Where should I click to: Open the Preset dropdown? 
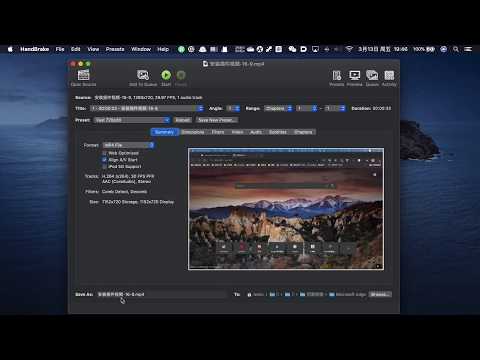point(132,120)
